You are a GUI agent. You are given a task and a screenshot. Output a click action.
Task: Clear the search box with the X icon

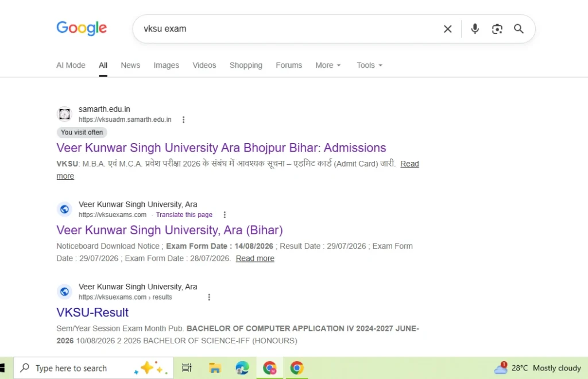pyautogui.click(x=447, y=29)
